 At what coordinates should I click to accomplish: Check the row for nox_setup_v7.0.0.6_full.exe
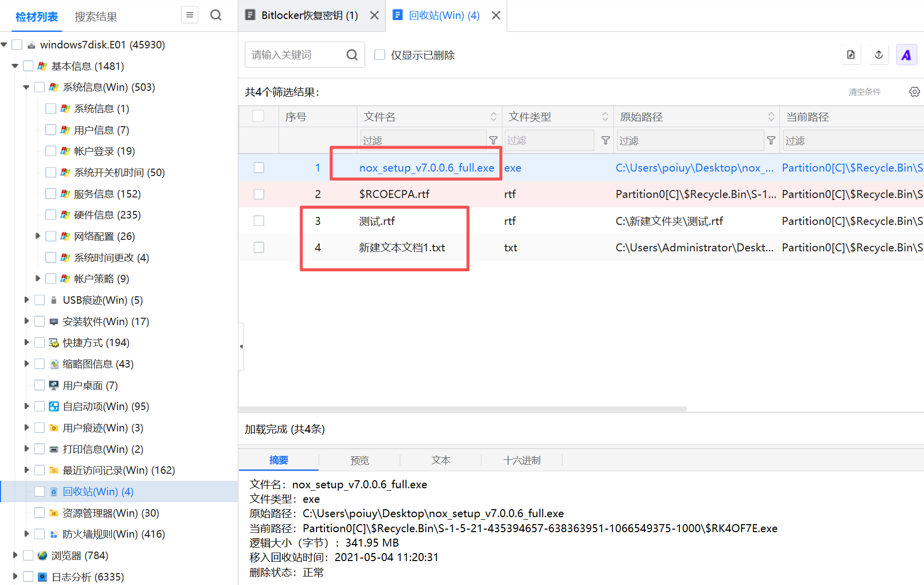tap(259, 168)
